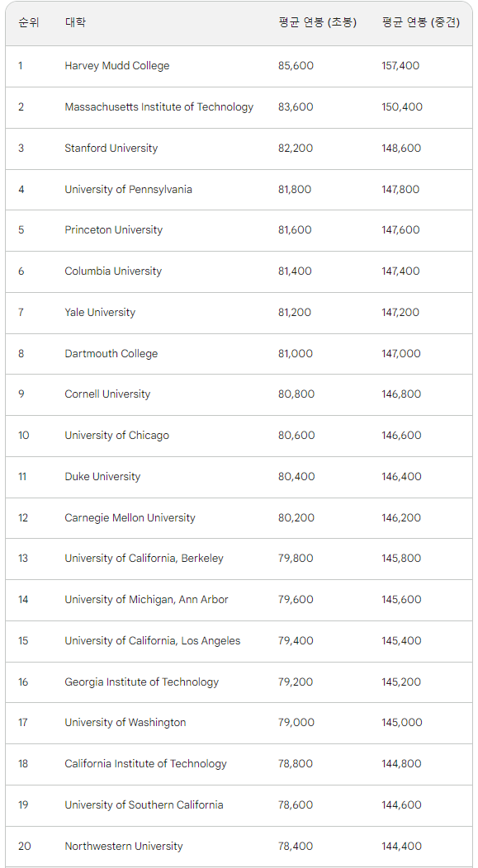Click Dartmouth College starting salary 81,000
478x868 pixels.
tap(296, 354)
